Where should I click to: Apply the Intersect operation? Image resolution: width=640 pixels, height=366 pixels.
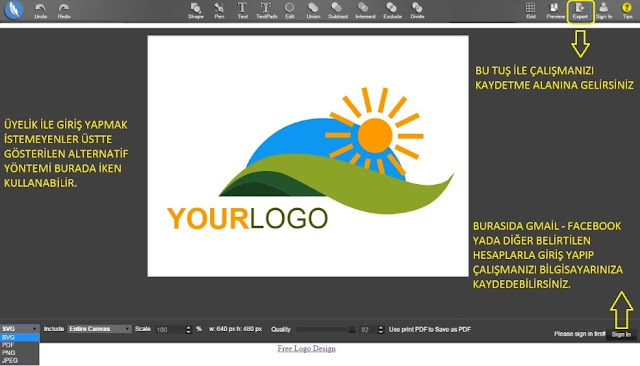pos(365,11)
